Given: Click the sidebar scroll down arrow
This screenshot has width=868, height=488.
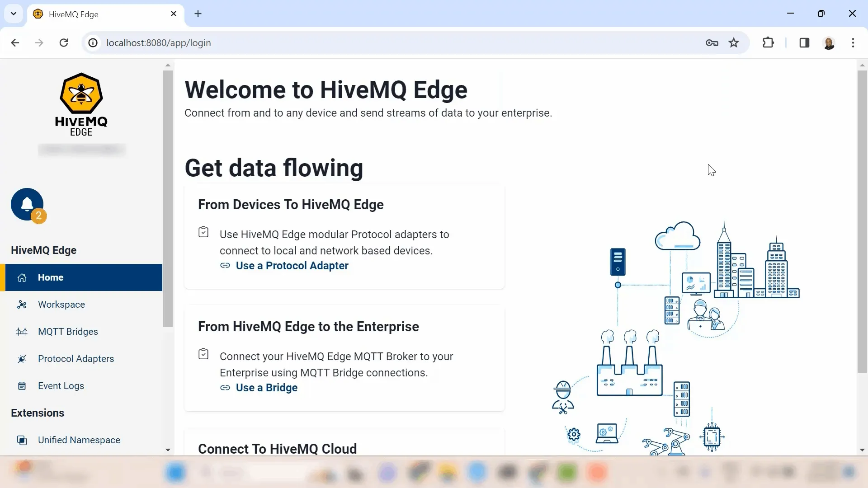Looking at the screenshot, I should tap(168, 450).
